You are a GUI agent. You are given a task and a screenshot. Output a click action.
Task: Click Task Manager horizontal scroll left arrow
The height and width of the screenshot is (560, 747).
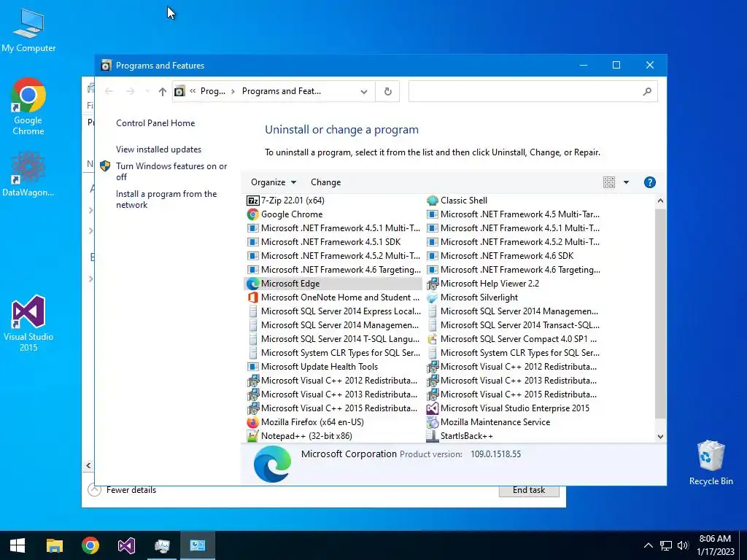coord(88,466)
